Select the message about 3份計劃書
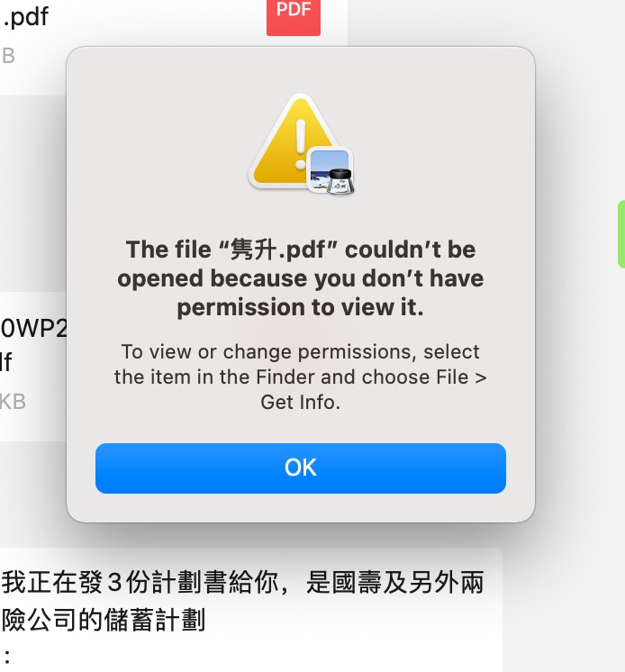 point(242,583)
